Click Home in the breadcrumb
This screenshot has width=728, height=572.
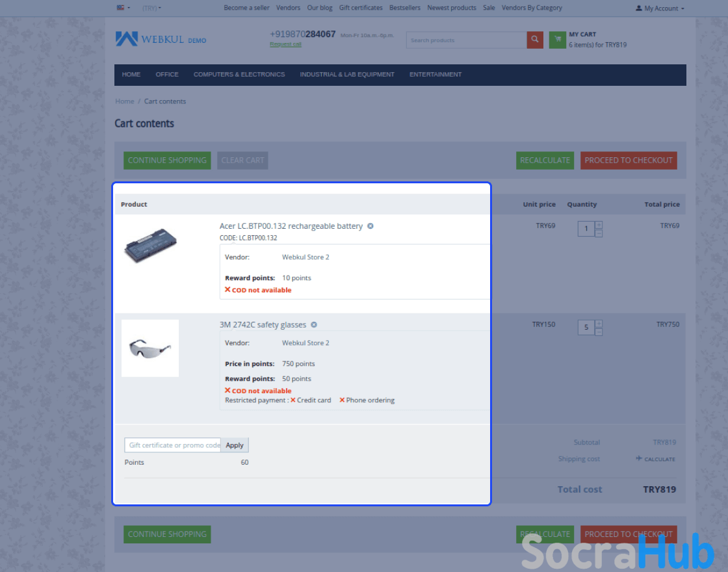point(124,101)
